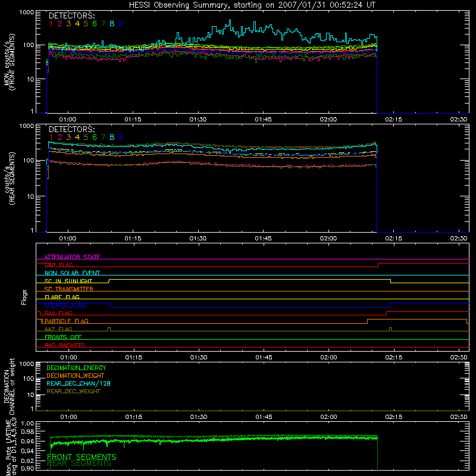This screenshot has height=476, width=476.
Task: Click the FRONT SEGMENTS livetime legend label
Action: coord(82,457)
